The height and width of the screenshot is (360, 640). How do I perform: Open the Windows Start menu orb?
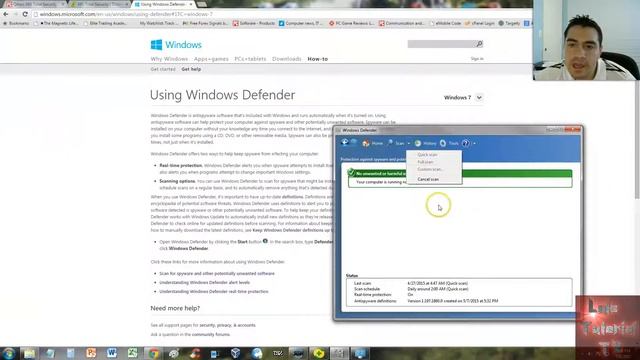pyautogui.click(x=9, y=353)
